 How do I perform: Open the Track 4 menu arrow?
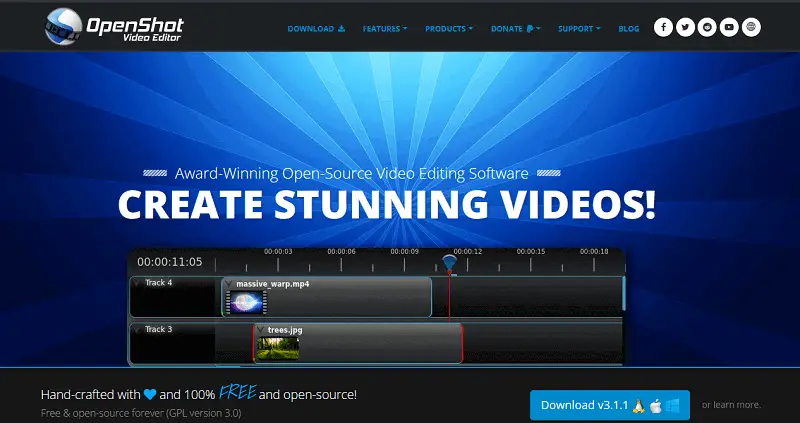(x=137, y=283)
